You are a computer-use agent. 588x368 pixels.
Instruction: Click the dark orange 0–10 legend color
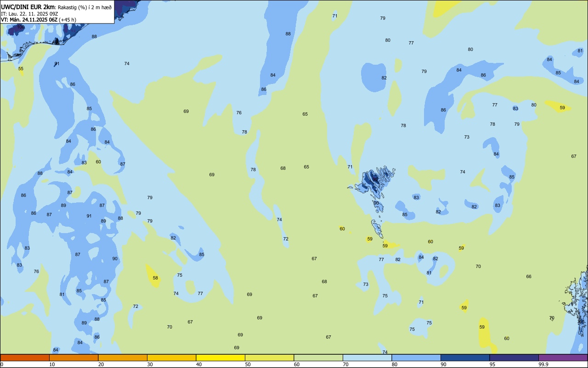tap(25, 357)
